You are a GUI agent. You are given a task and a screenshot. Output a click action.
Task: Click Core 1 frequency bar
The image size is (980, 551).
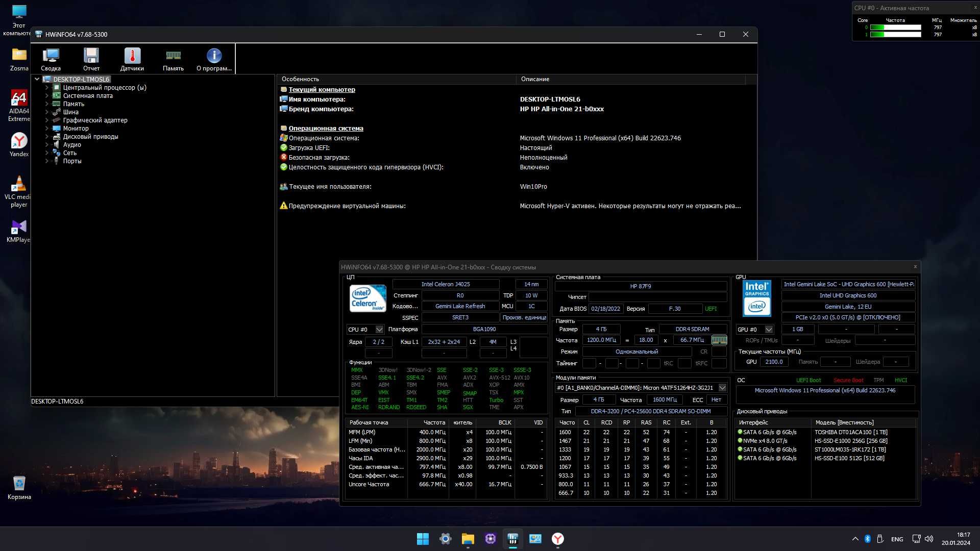[x=895, y=35]
